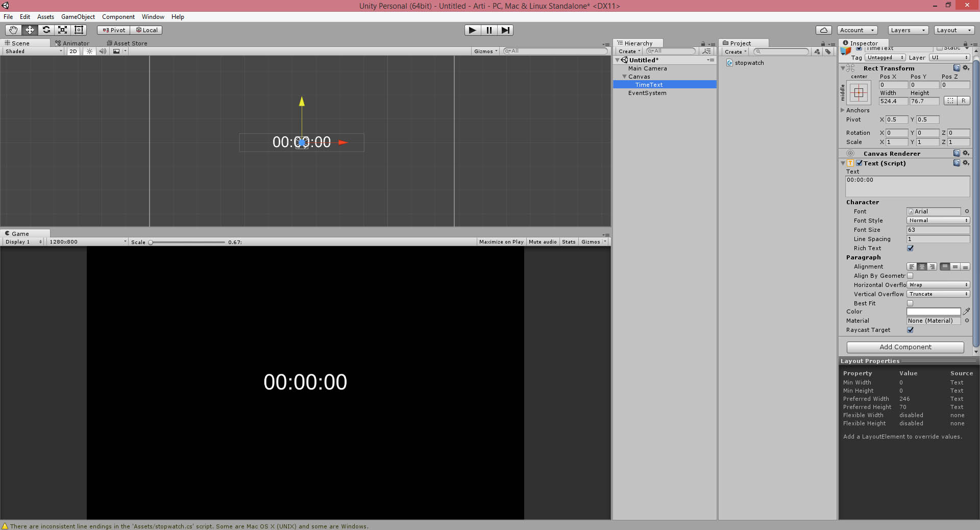Viewport: 980px width, 530px height.
Task: Set center horizontal text alignment
Action: coord(922,267)
